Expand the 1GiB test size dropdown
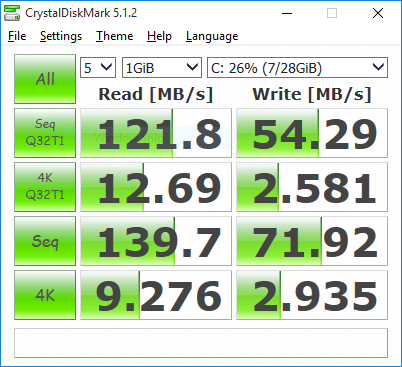 pyautogui.click(x=162, y=68)
